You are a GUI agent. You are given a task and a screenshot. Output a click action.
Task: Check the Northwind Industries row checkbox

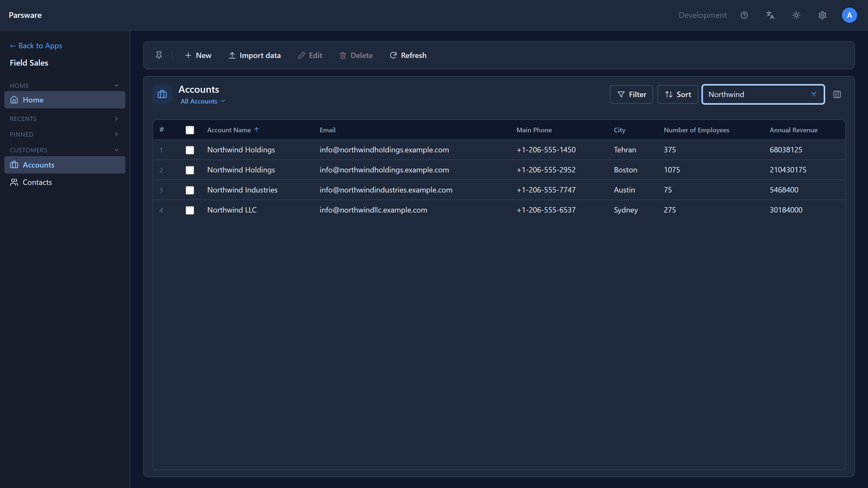coord(190,190)
